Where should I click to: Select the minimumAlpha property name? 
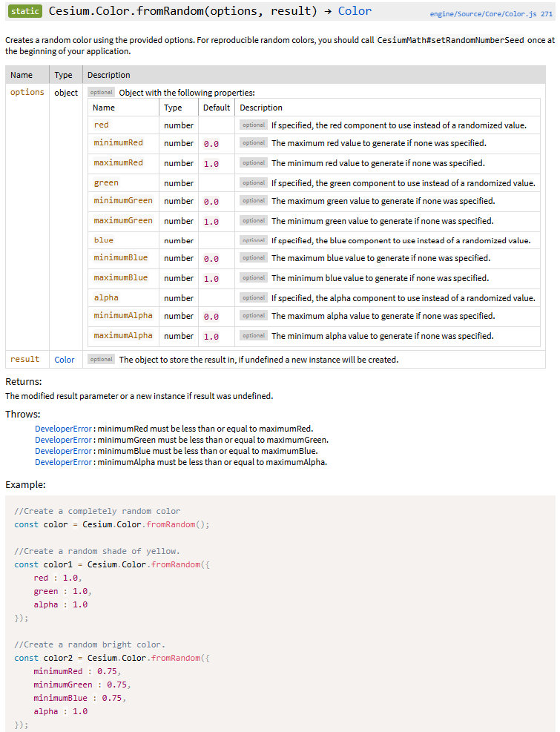123,315
